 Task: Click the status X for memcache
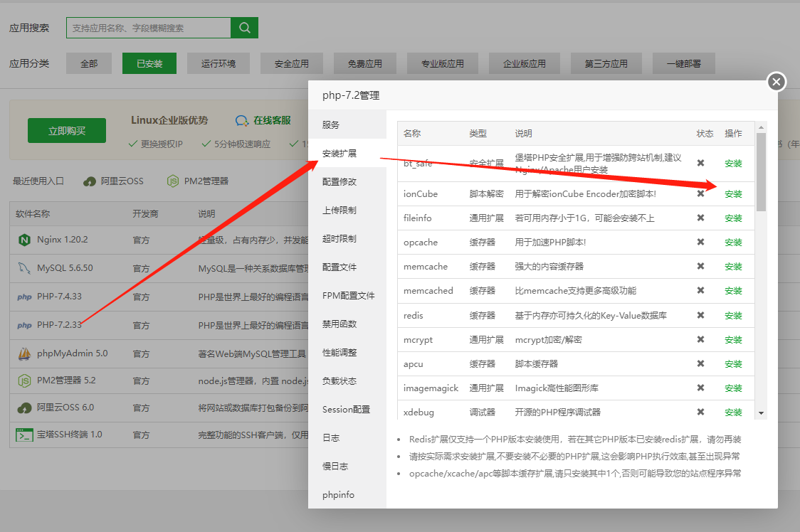(x=700, y=266)
